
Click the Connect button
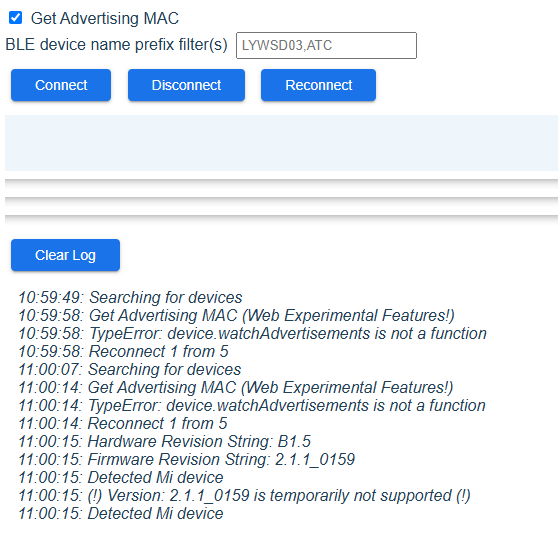[x=61, y=85]
